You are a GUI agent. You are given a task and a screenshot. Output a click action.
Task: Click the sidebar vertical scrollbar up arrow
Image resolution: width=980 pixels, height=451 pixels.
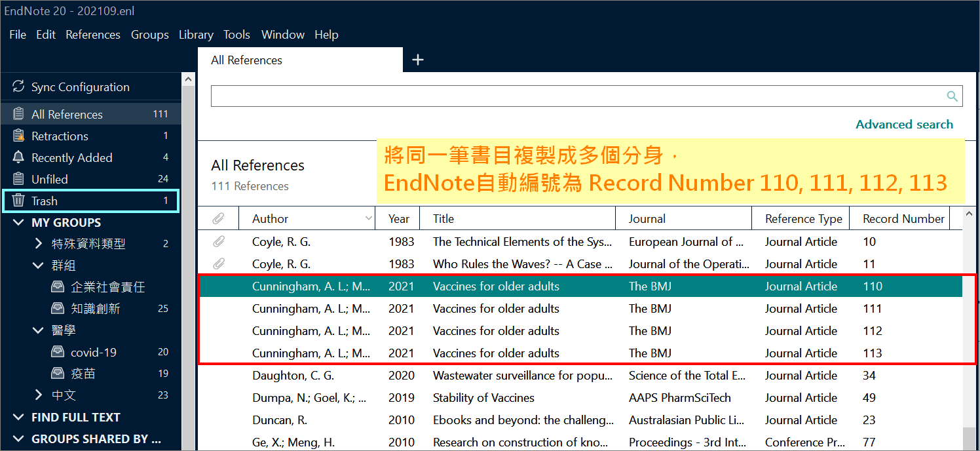pyautogui.click(x=188, y=79)
